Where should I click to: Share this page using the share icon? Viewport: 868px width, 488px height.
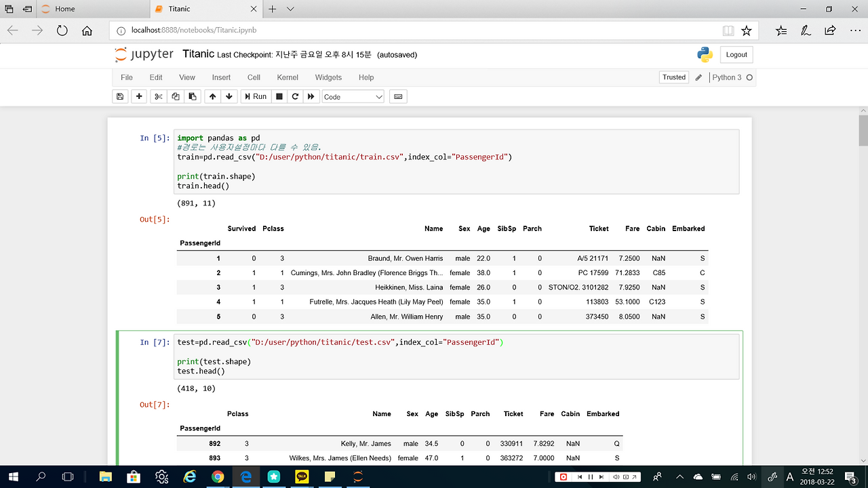(830, 30)
